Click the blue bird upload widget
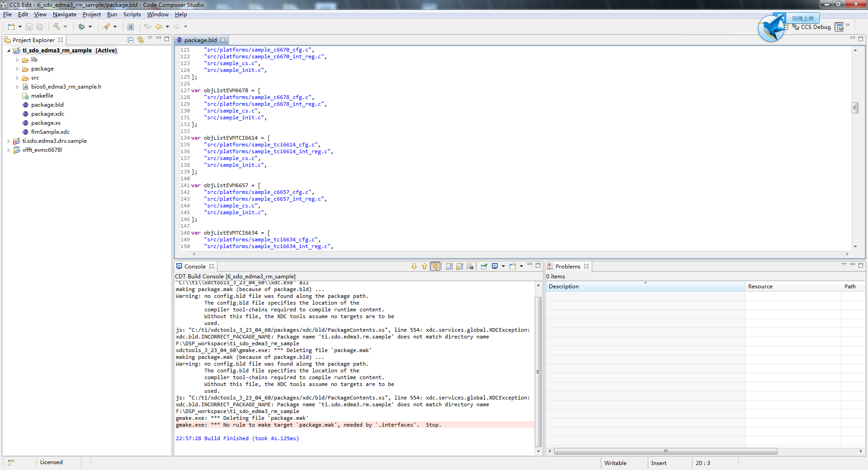This screenshot has width=868, height=470. click(772, 28)
